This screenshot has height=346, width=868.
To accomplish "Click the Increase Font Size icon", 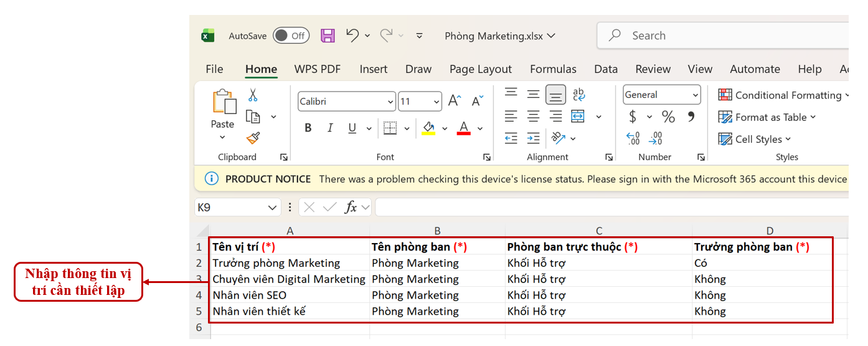I will tap(455, 101).
